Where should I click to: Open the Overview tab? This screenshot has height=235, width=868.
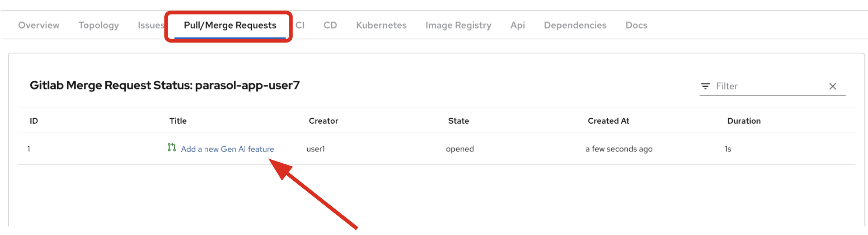(x=39, y=25)
